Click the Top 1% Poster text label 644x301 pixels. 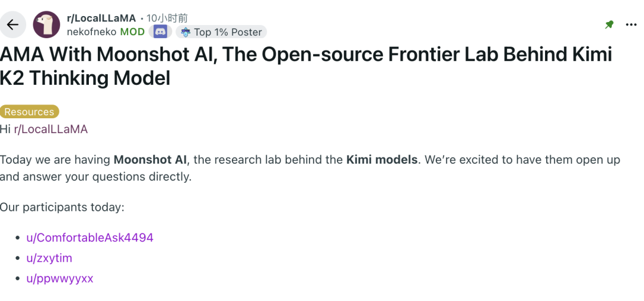coord(228,32)
